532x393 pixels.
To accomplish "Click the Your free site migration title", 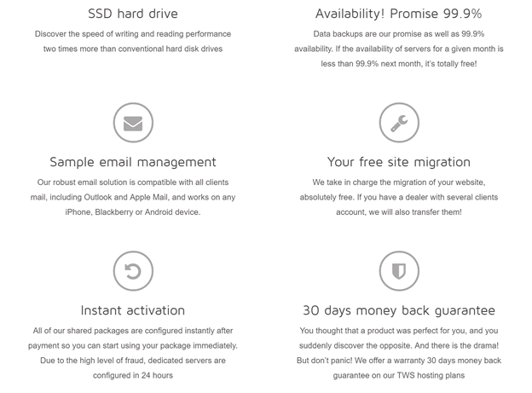I will tap(399, 162).
